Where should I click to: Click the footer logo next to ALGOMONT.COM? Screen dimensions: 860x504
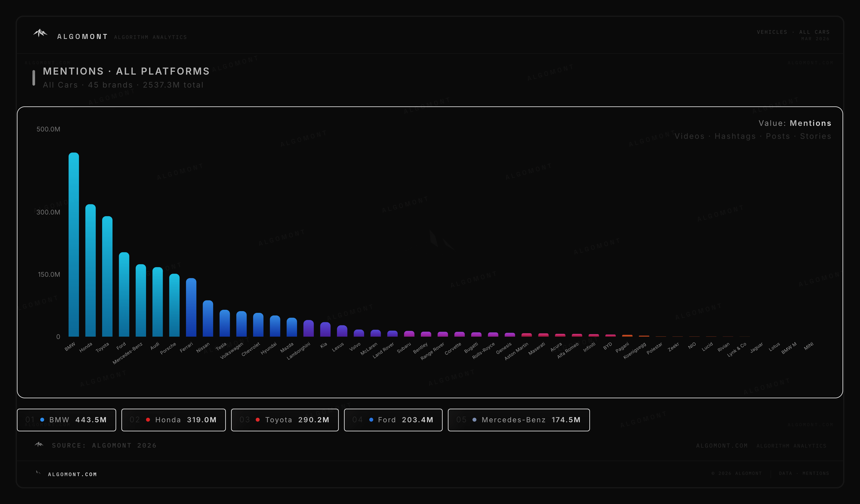coord(38,473)
